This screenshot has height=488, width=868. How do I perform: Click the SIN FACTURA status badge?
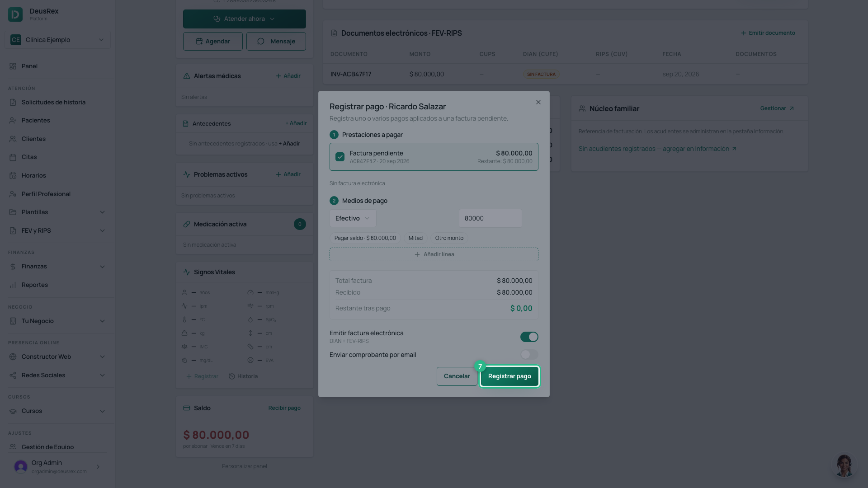[x=541, y=74]
